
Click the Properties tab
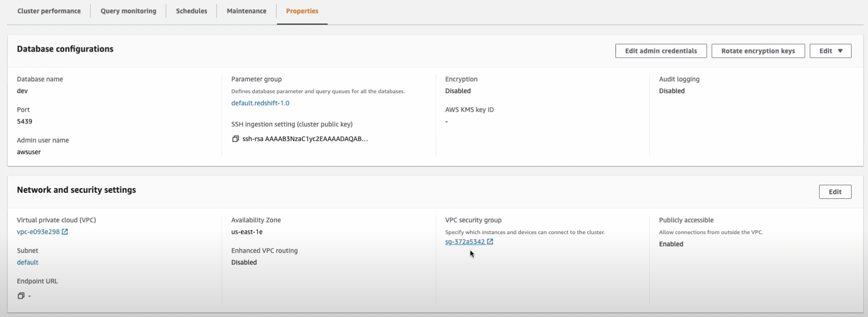(x=302, y=11)
